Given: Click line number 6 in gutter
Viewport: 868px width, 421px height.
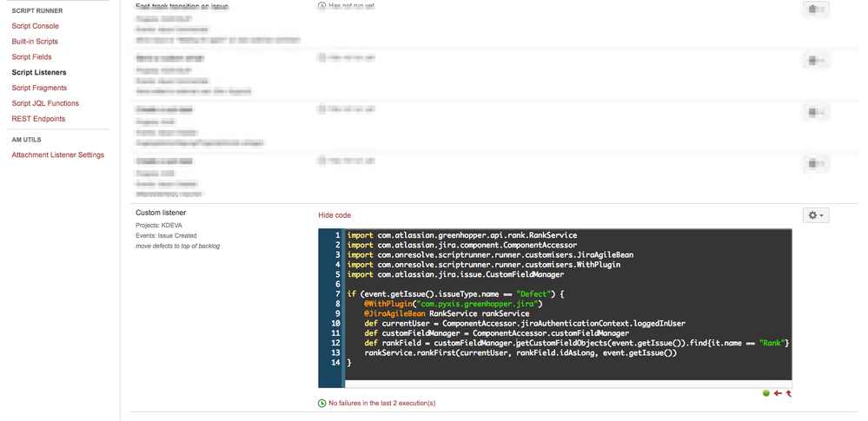Looking at the screenshot, I should coord(337,285).
